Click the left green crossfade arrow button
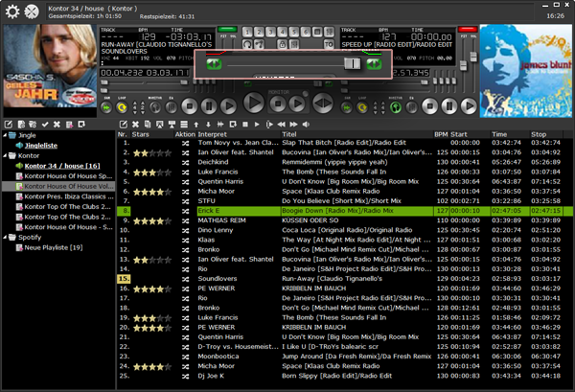Screen dimensions: 575x392 (214, 64)
